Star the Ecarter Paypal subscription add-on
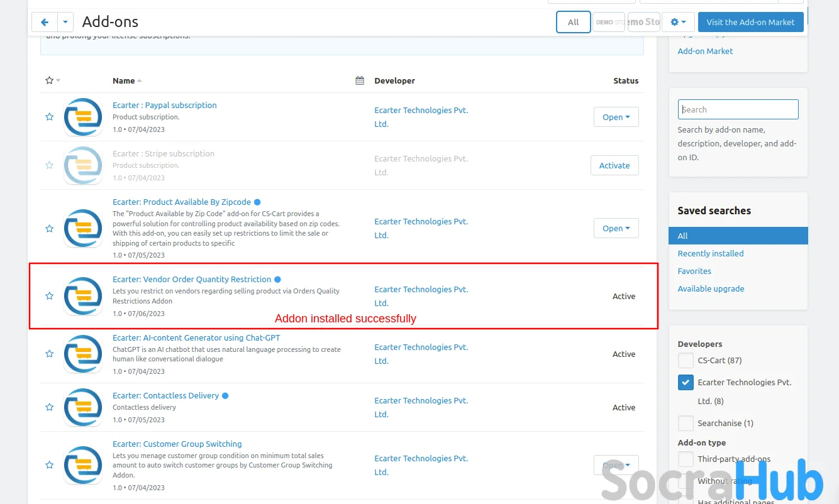Screen dimensions: 839x504 [x=49, y=117]
